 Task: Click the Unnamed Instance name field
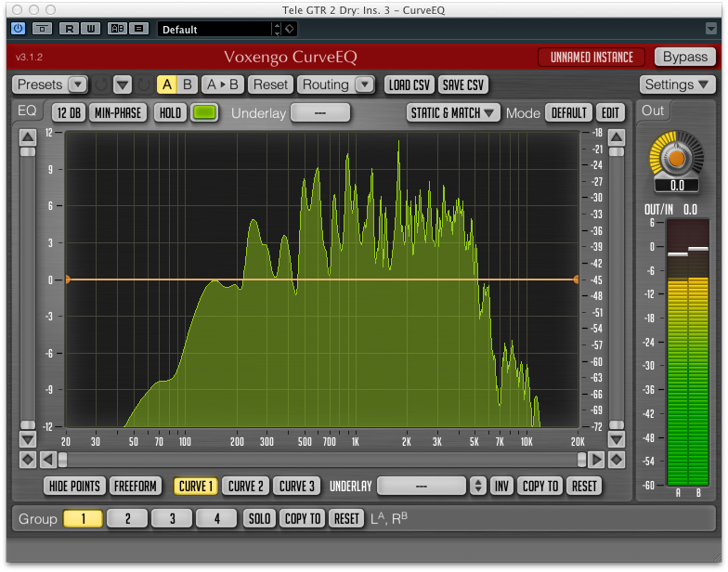pos(591,57)
